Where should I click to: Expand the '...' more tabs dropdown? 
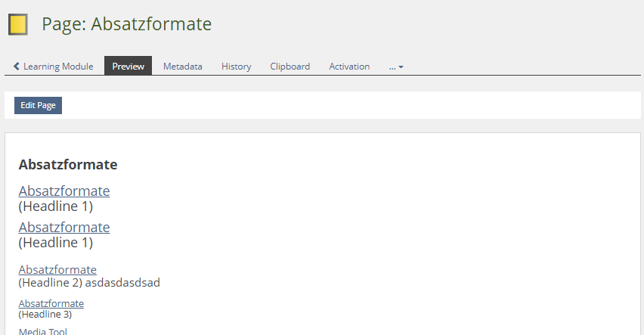pyautogui.click(x=396, y=67)
